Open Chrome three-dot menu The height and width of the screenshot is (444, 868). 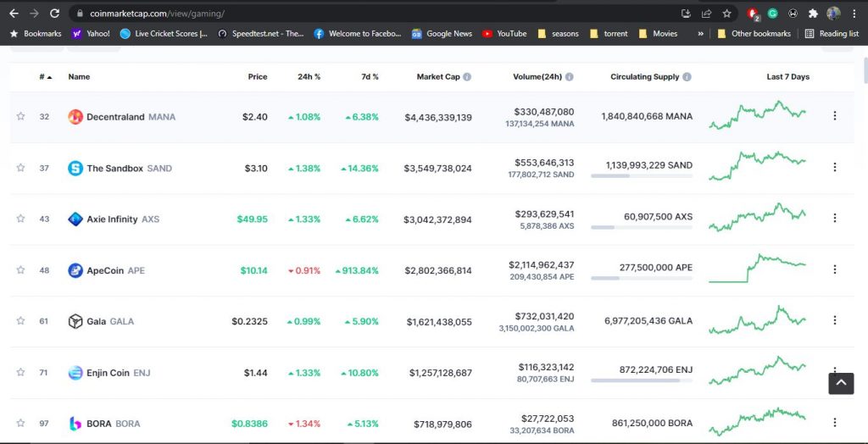pyautogui.click(x=854, y=14)
